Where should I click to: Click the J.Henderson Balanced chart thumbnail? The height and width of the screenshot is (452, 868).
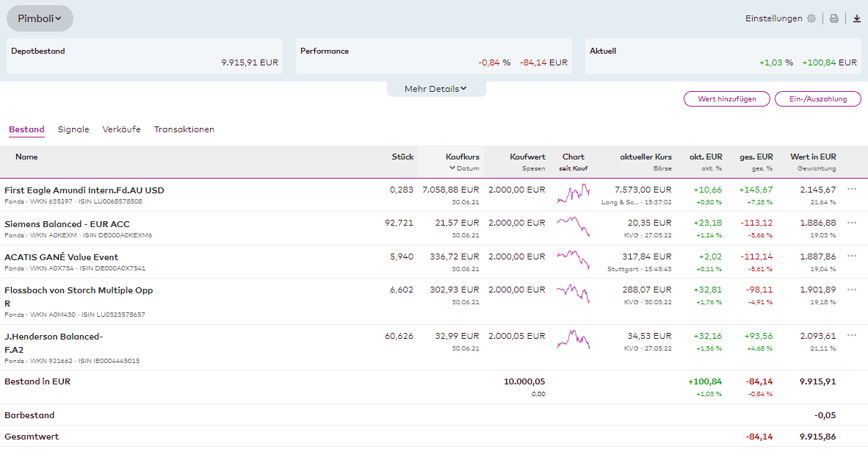(573, 339)
